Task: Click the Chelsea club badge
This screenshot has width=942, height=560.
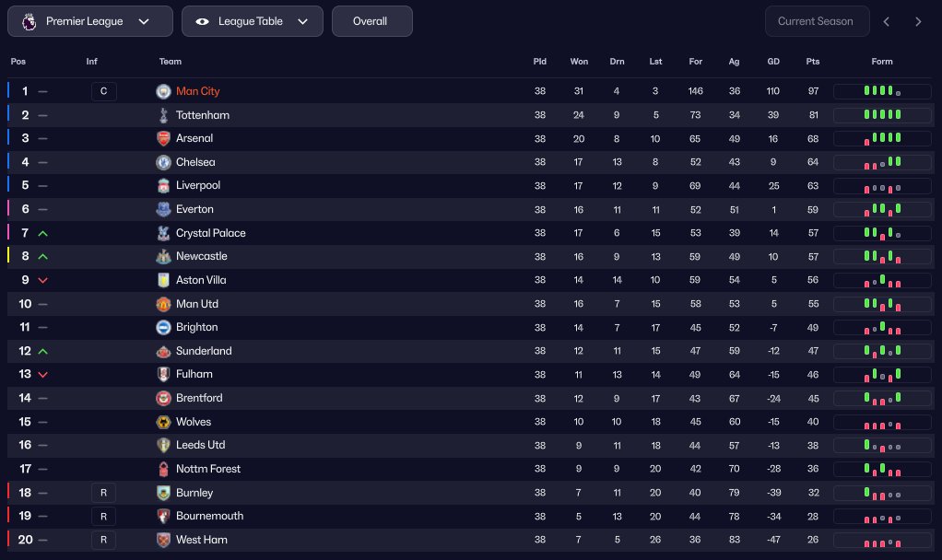Action: click(163, 162)
